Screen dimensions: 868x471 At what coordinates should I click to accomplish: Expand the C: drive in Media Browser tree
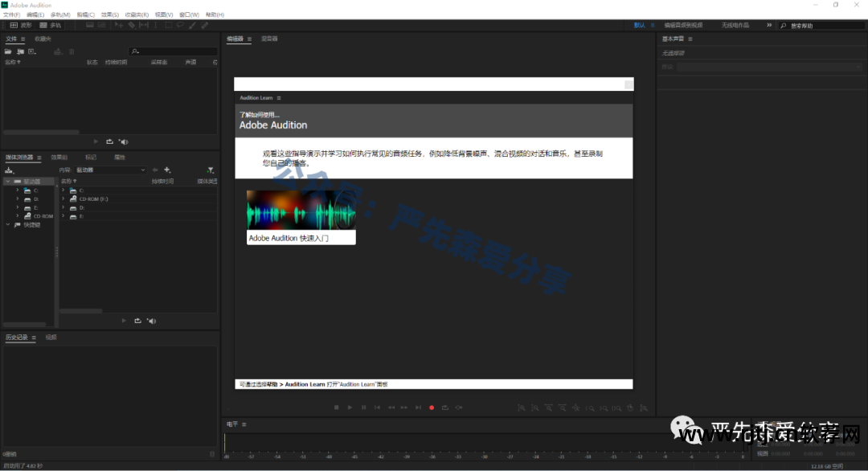coord(18,190)
